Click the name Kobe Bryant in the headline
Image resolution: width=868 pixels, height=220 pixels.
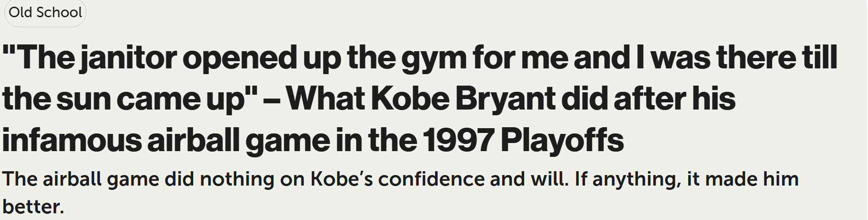click(x=462, y=99)
